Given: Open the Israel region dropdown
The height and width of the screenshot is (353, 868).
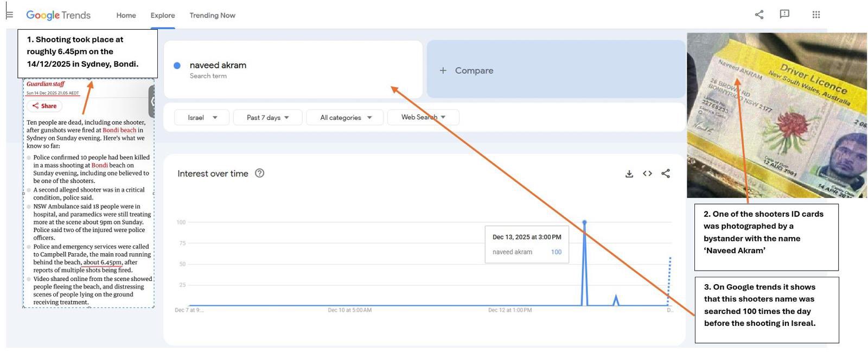Looking at the screenshot, I should pos(202,117).
